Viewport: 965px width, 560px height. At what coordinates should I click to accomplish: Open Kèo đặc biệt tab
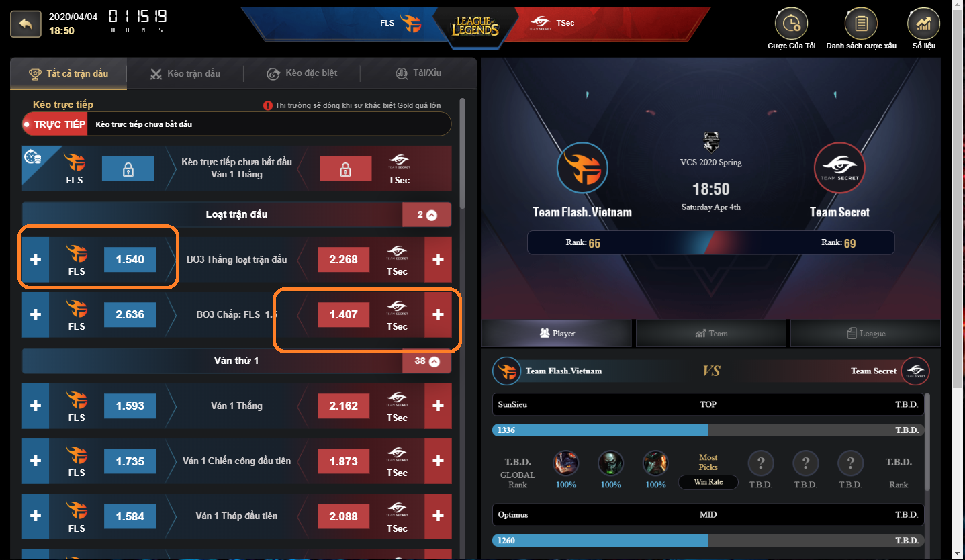(302, 73)
